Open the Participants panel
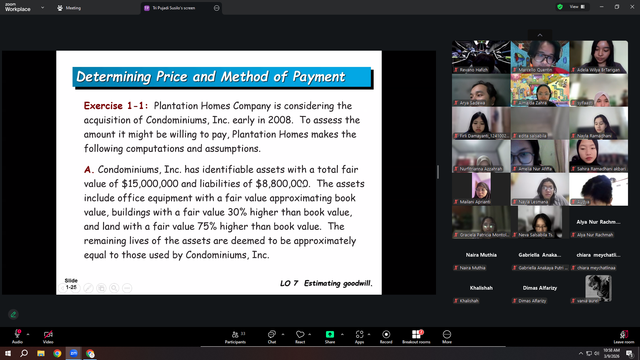The width and height of the screenshot is (640, 360). pyautogui.click(x=236, y=337)
